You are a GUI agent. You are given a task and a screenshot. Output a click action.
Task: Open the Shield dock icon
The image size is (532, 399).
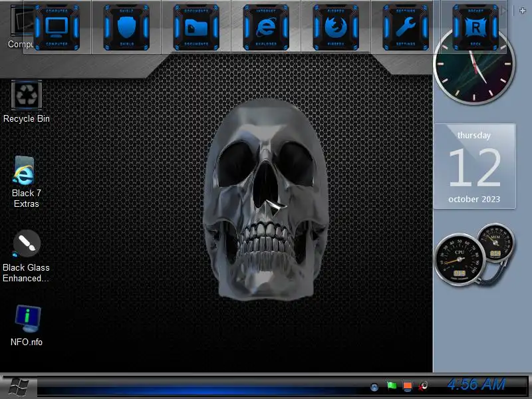(126, 27)
